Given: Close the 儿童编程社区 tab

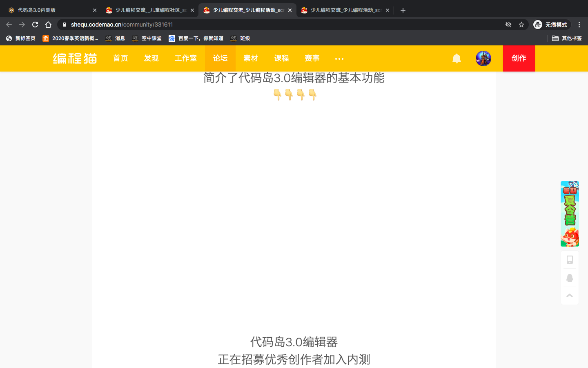Looking at the screenshot, I should point(192,10).
